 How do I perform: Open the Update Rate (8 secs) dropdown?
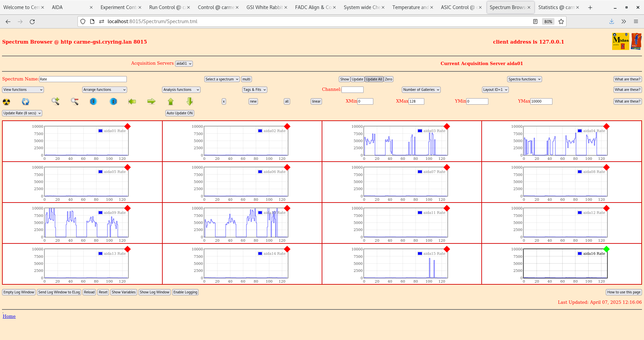click(22, 113)
